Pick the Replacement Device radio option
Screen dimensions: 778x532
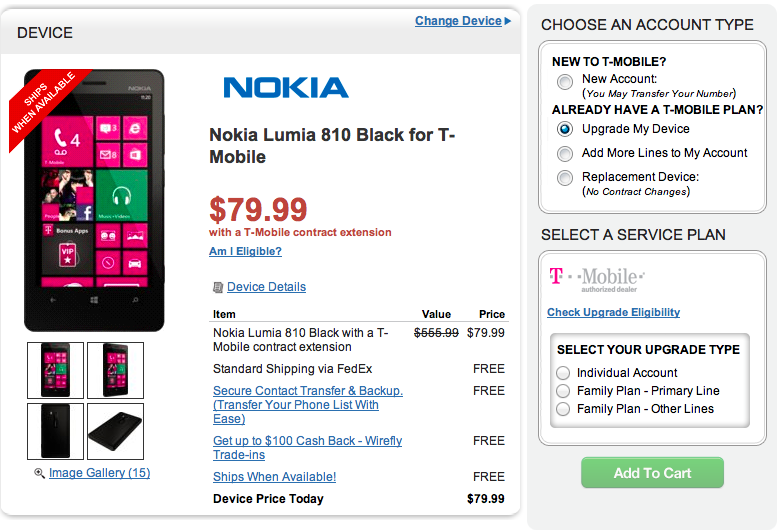[x=566, y=179]
